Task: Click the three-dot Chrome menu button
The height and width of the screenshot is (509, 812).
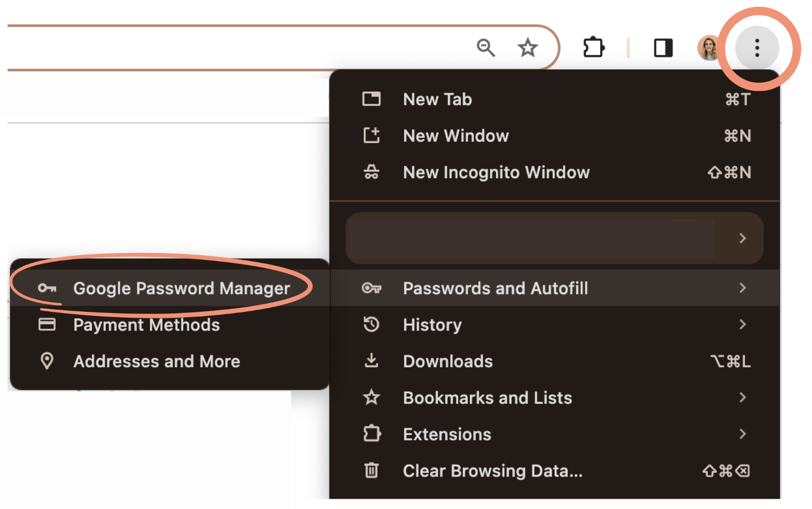Action: [757, 47]
